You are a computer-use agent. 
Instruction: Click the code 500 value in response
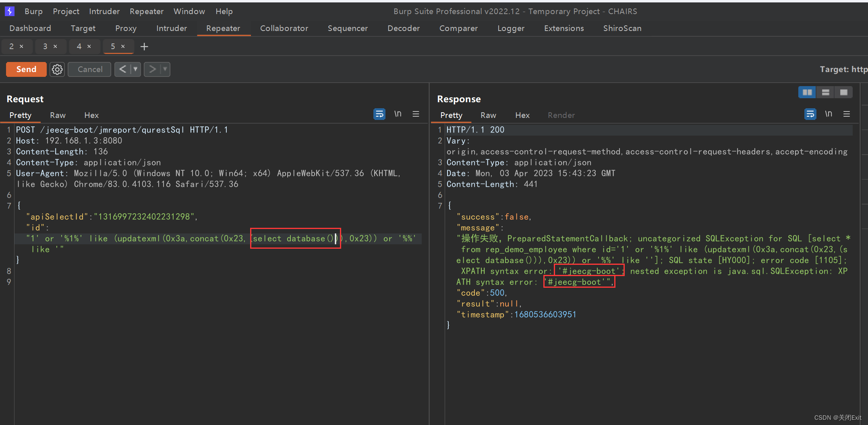click(x=497, y=293)
